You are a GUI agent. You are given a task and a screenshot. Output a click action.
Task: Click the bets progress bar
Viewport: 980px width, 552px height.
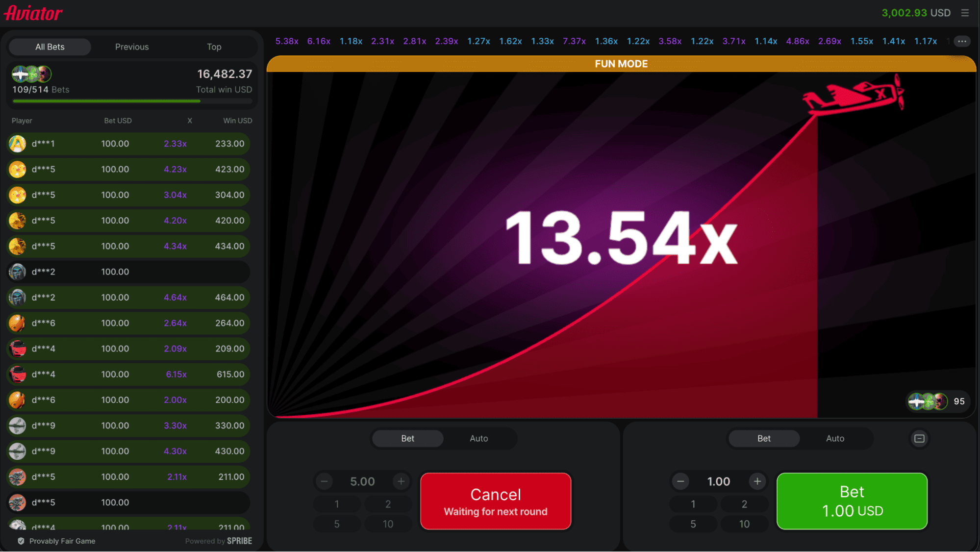click(x=132, y=101)
